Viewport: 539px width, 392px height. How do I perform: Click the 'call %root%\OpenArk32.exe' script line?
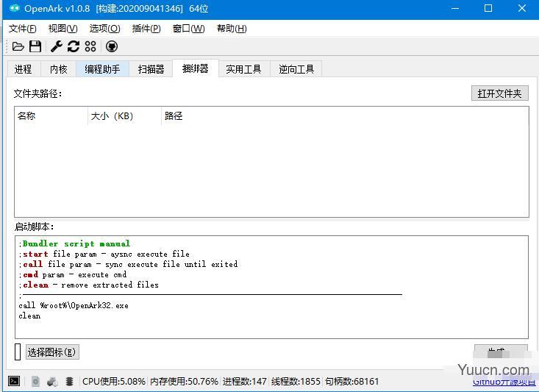[x=74, y=305]
